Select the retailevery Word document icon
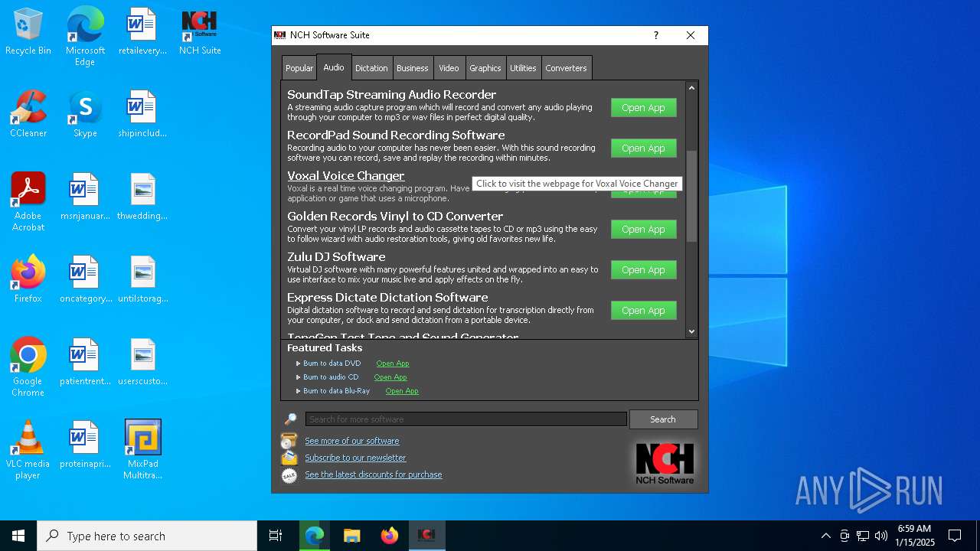This screenshot has width=980, height=551. point(142,32)
